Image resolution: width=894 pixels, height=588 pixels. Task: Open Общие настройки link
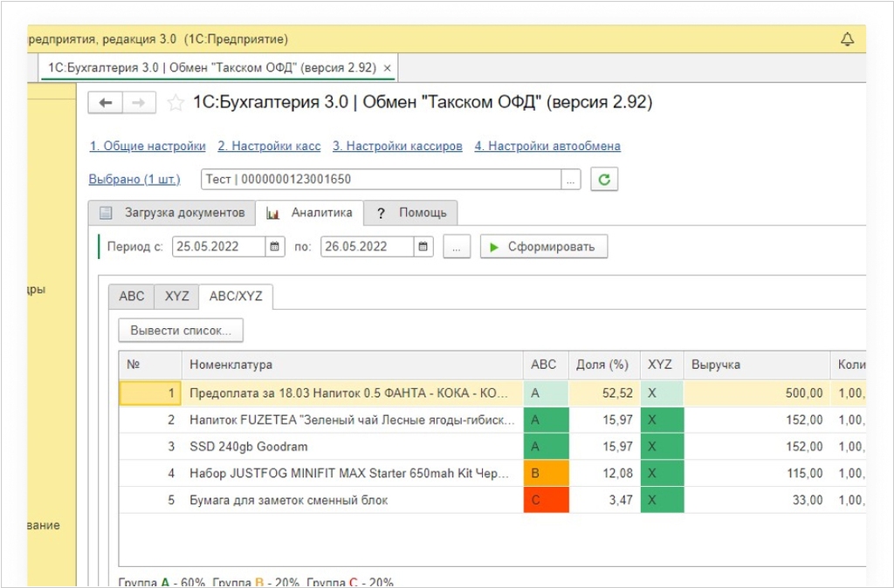(148, 146)
